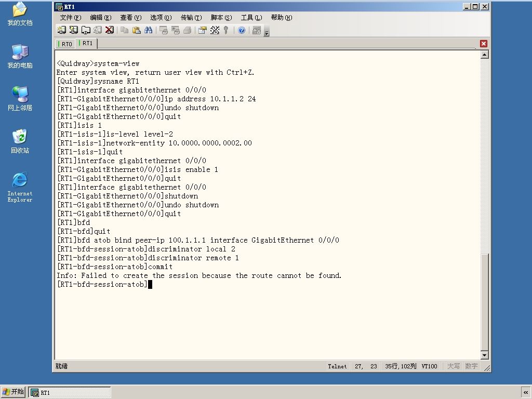Image resolution: width=532 pixels, height=399 pixels.
Task: Click the 我的电脑 desktop icon
Action: point(20,56)
